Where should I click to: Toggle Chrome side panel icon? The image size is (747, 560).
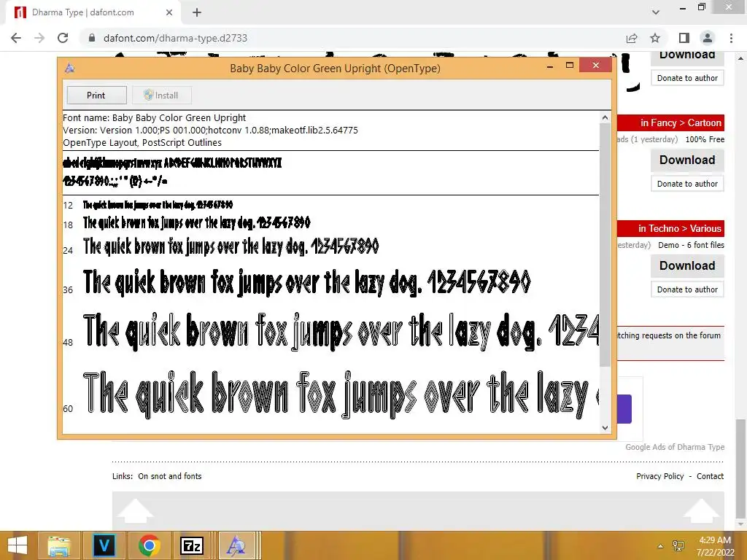pyautogui.click(x=684, y=38)
